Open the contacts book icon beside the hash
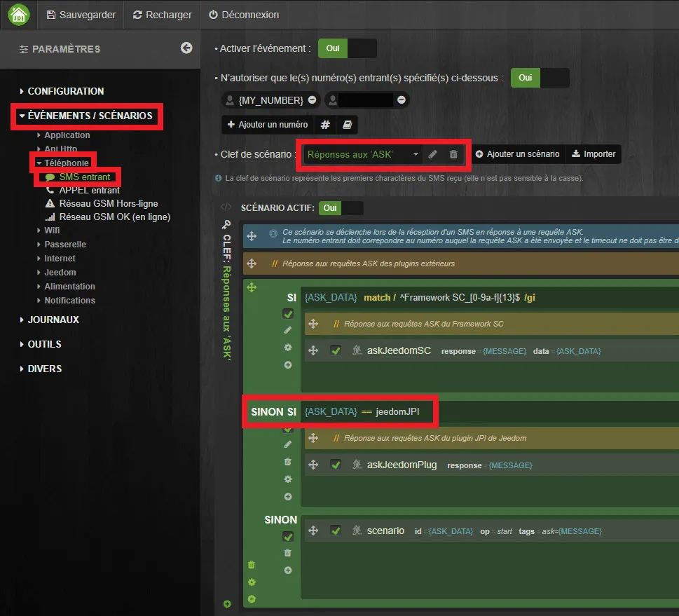This screenshot has width=679, height=616. 347,125
